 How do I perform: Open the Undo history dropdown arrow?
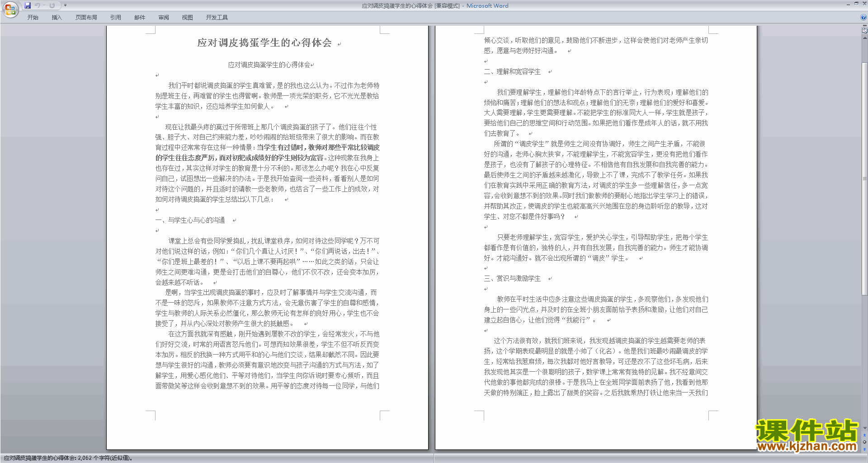tap(44, 5)
